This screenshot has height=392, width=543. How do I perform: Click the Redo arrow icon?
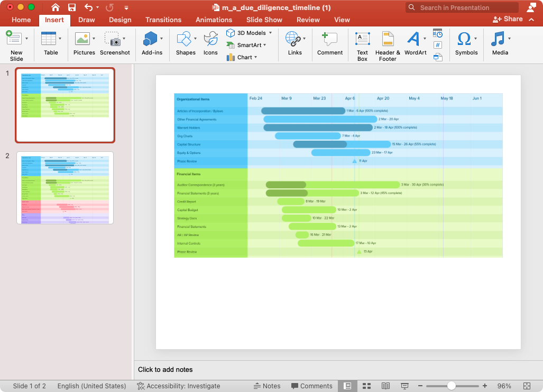click(109, 7)
